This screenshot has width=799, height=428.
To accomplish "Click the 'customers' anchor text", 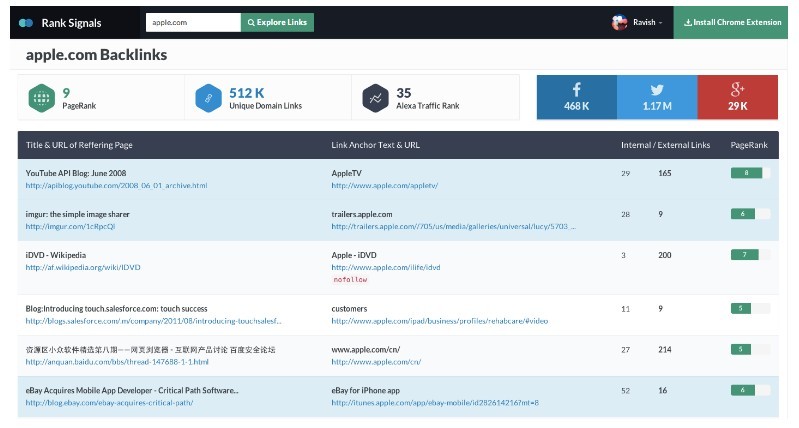I will (349, 309).
